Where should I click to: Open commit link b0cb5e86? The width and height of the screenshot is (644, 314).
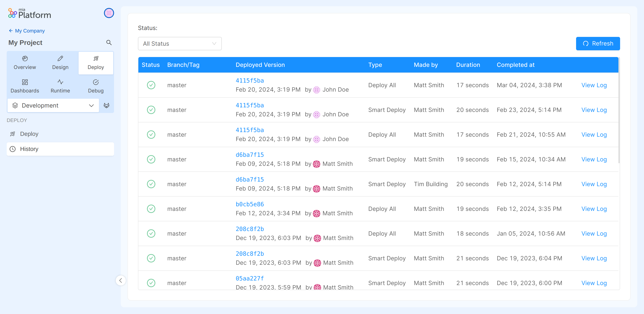click(249, 204)
